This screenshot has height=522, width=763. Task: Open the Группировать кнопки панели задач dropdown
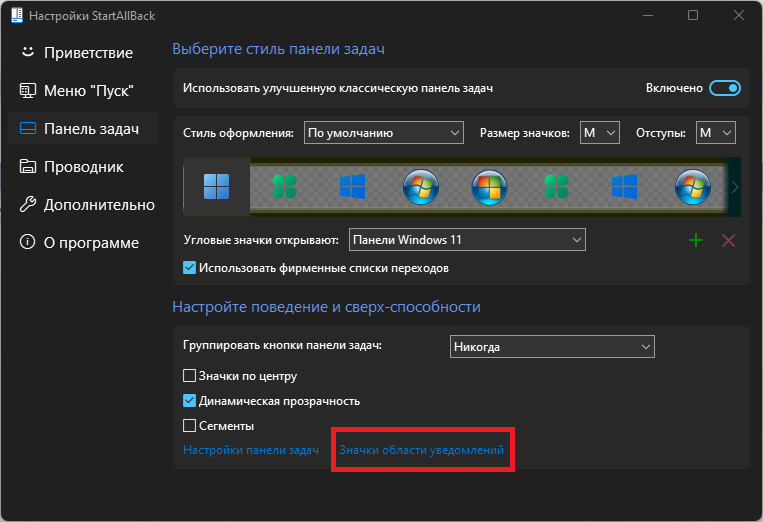click(x=552, y=347)
